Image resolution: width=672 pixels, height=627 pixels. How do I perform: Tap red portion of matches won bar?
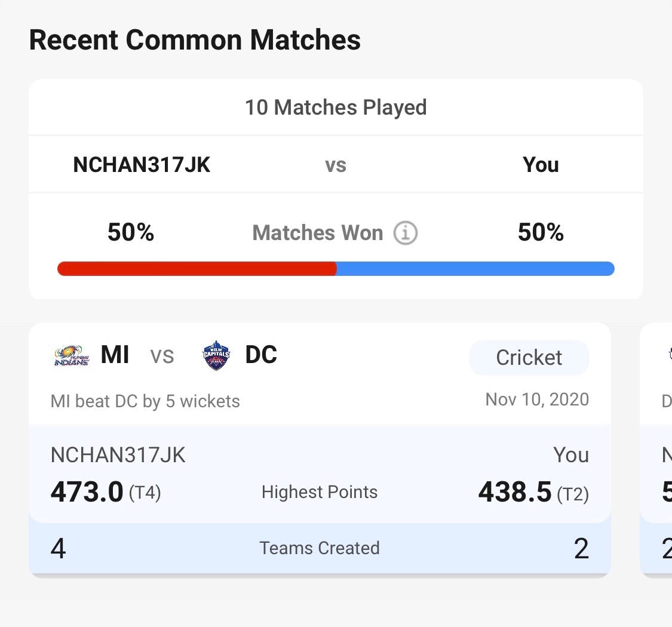(197, 269)
